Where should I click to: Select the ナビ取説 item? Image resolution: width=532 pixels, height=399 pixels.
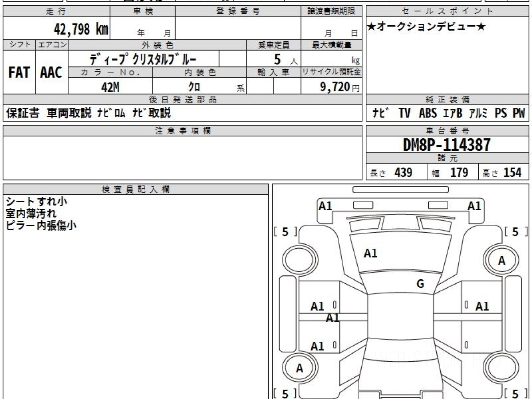pos(151,113)
